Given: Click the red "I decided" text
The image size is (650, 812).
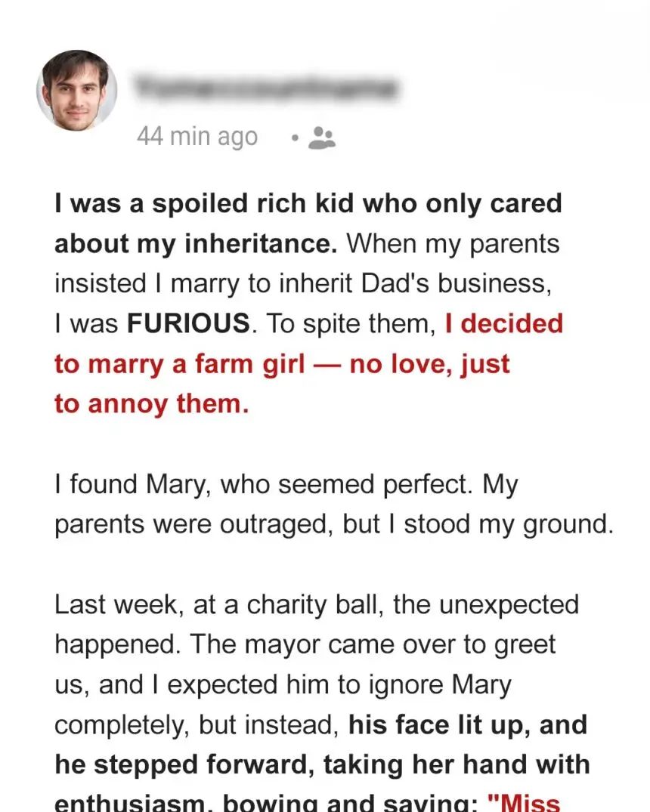Looking at the screenshot, I should tap(503, 323).
